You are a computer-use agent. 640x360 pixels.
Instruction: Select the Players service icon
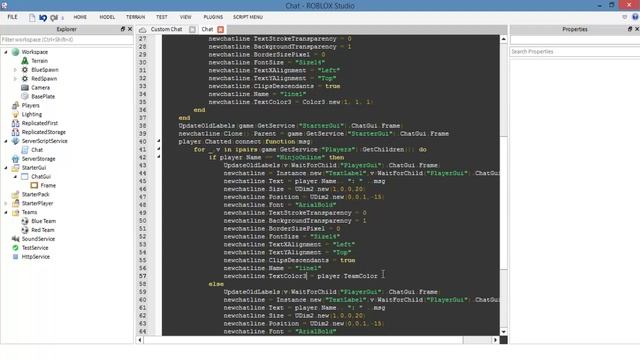coord(16,105)
